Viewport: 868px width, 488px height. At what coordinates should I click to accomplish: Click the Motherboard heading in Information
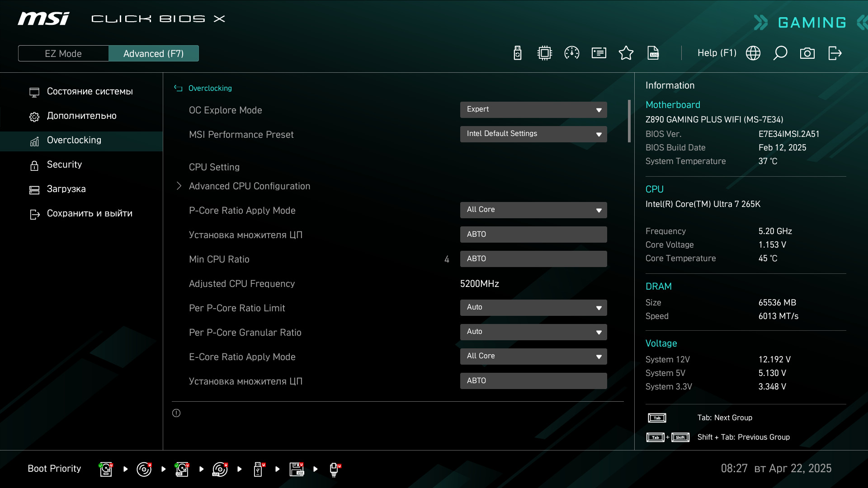pyautogui.click(x=673, y=105)
